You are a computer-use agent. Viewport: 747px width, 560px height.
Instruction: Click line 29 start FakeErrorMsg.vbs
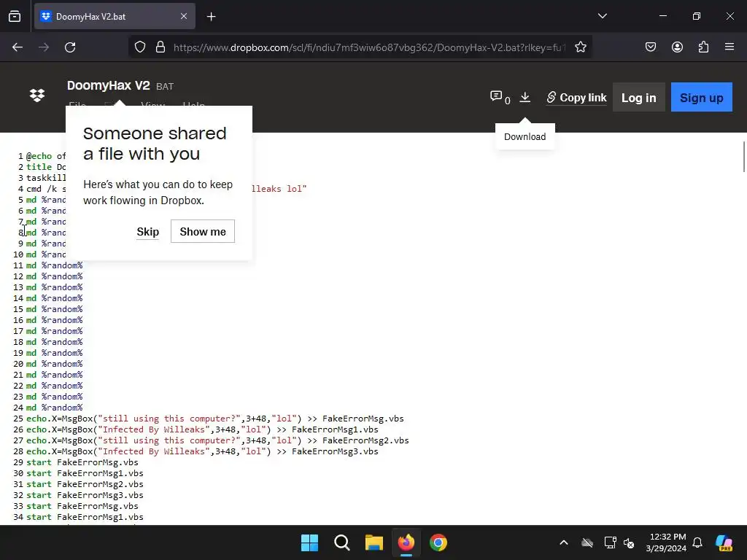point(82,462)
